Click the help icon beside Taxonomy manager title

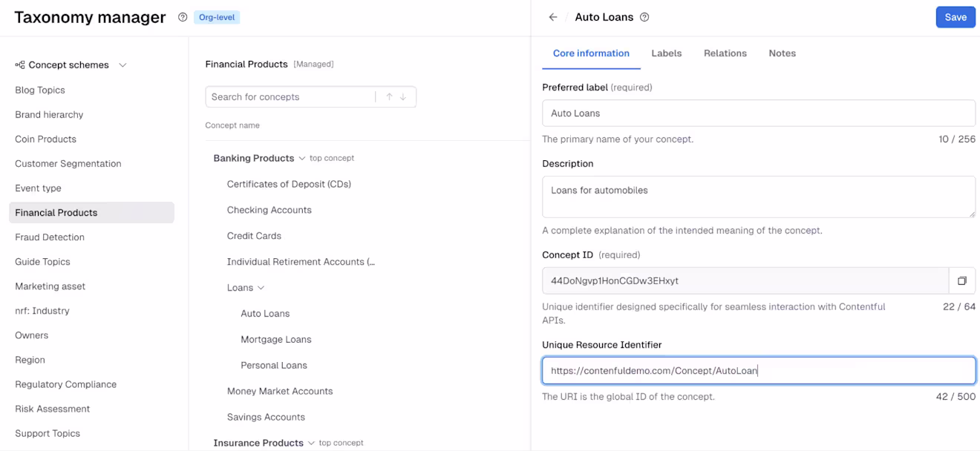pos(183,17)
